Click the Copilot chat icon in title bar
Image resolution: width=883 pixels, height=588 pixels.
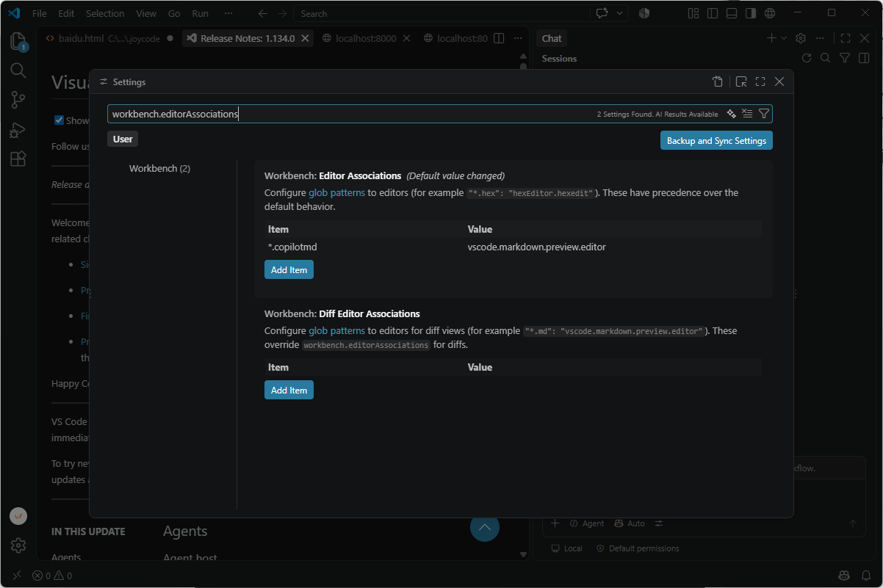pos(602,13)
